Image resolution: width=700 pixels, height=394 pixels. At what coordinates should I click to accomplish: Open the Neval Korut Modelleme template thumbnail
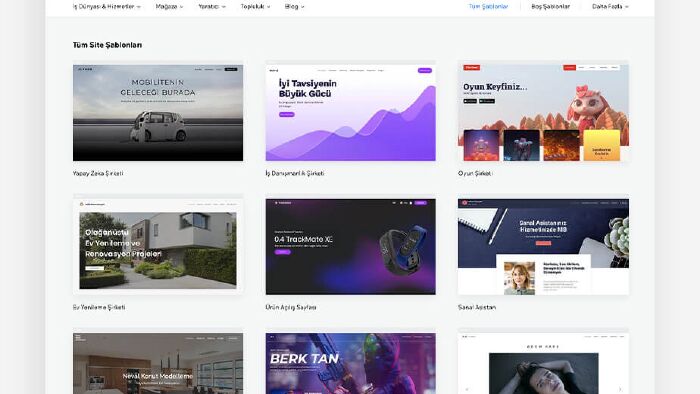click(x=158, y=363)
